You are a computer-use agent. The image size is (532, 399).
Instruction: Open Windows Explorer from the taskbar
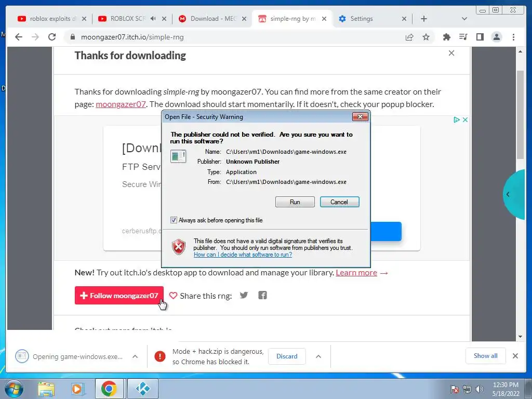coord(46,389)
